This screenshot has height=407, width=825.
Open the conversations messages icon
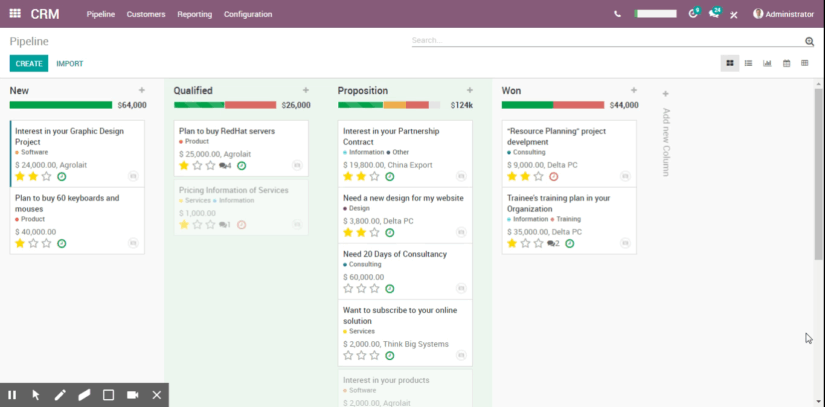[x=714, y=14]
